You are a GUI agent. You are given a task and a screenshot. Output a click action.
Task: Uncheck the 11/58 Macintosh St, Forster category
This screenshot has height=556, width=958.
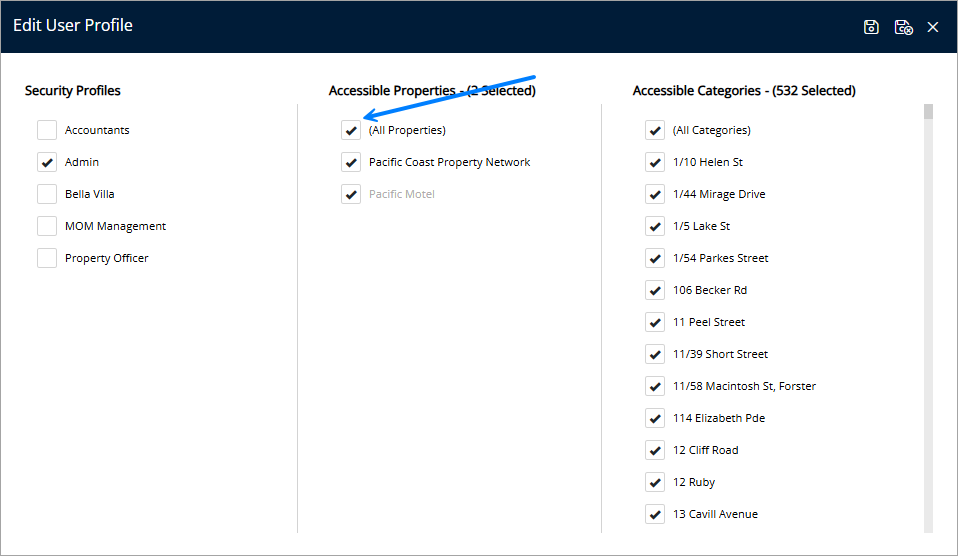(x=655, y=386)
